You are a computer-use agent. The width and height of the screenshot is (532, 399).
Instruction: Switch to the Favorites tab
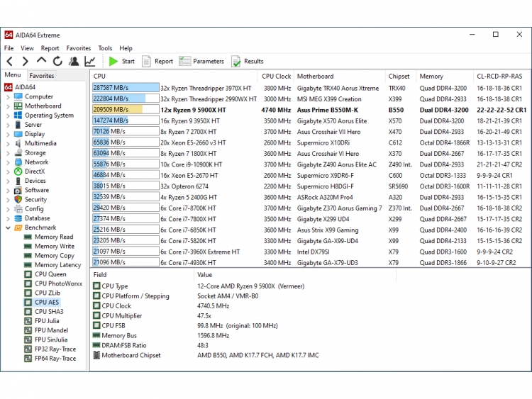[42, 76]
